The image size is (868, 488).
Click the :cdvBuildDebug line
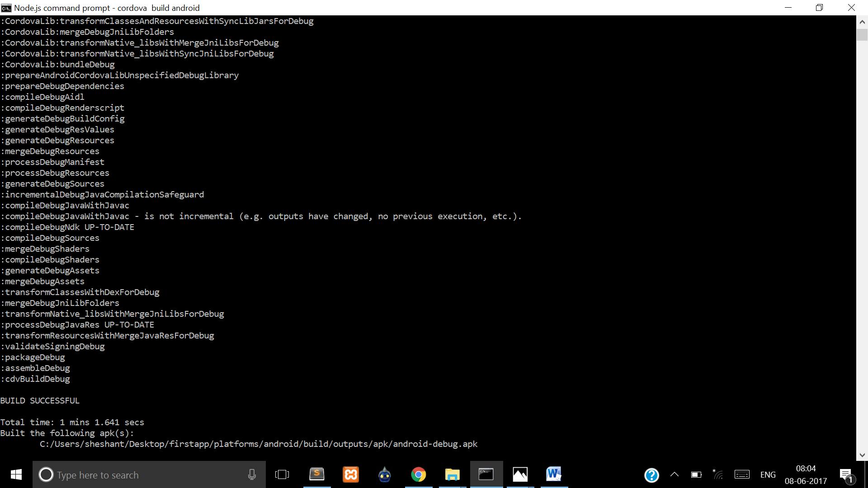point(35,379)
